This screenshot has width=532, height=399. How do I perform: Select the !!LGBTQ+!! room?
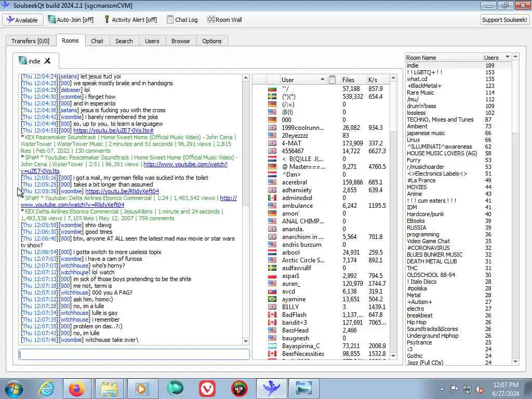pyautogui.click(x=459, y=72)
